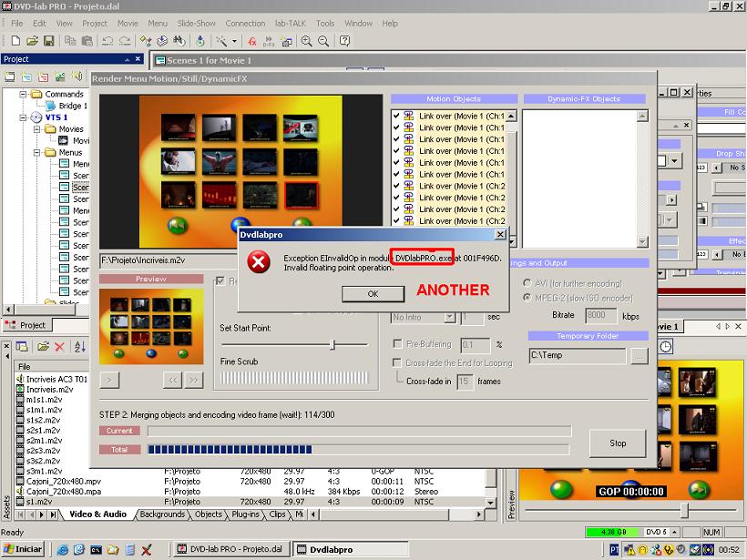
Task: Open Internet Explorer from the quick launch
Action: [63, 549]
